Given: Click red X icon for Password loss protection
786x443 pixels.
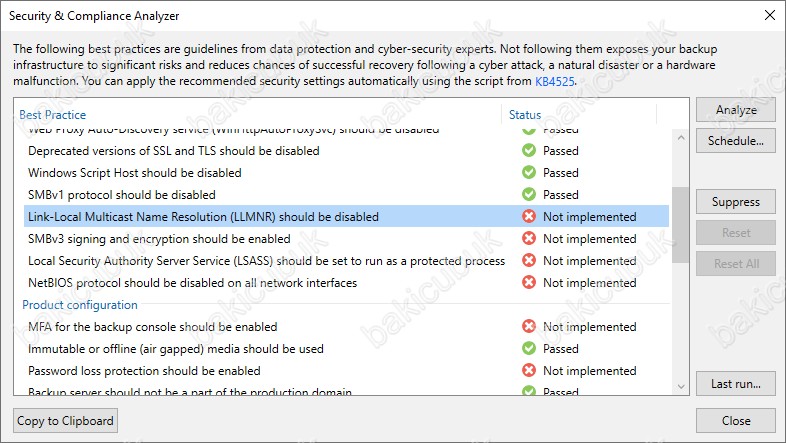Looking at the screenshot, I should point(528,370).
